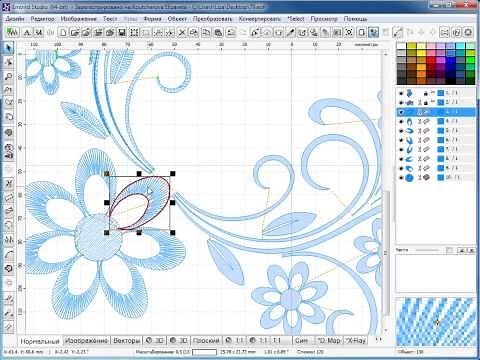This screenshot has width=480, height=360.
Task: Hide object row 10 via eye dot
Action: click(x=401, y=178)
